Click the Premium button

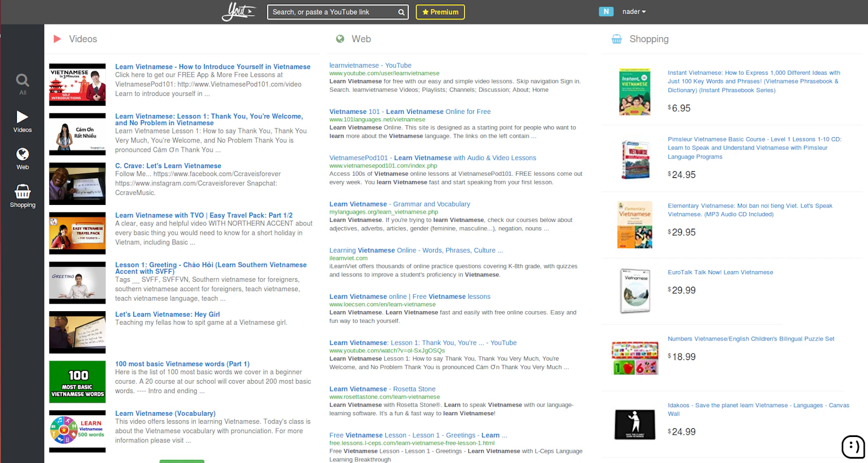pos(440,12)
